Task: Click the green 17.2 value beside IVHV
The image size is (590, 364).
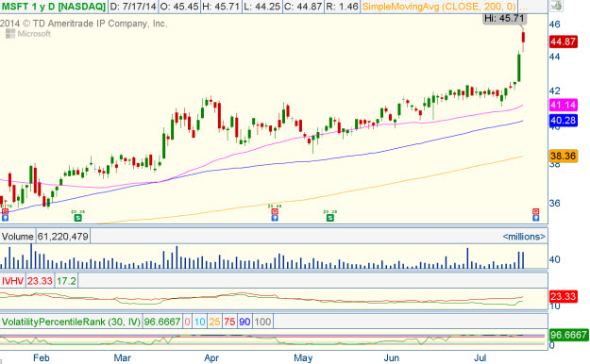Action: point(66,281)
